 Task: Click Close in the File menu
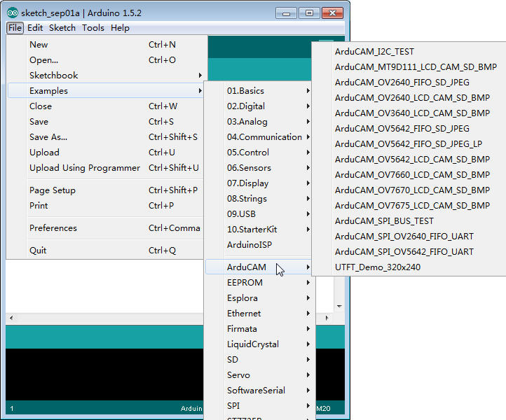[105, 106]
